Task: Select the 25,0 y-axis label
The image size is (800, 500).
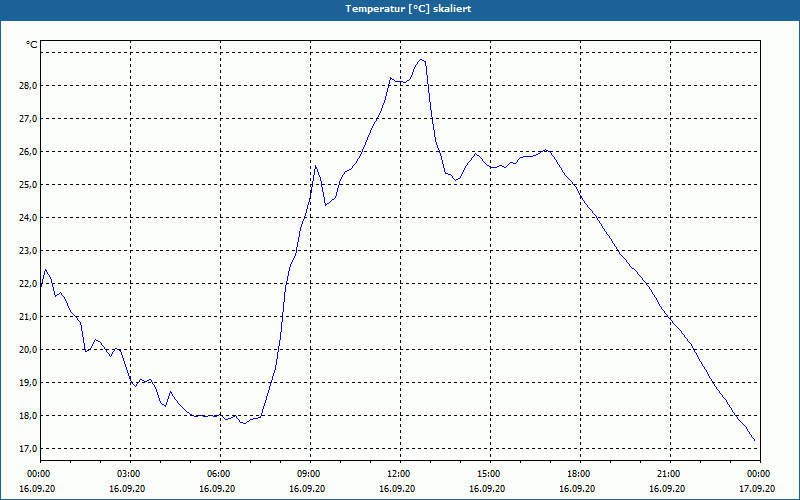Action: pos(28,185)
